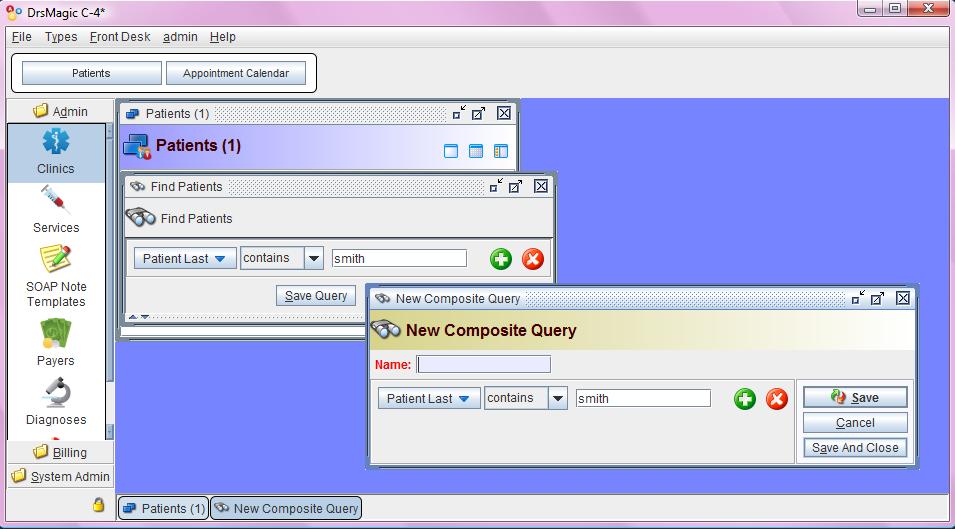Click Cancel in New Composite Query
955x529 pixels.
855,422
